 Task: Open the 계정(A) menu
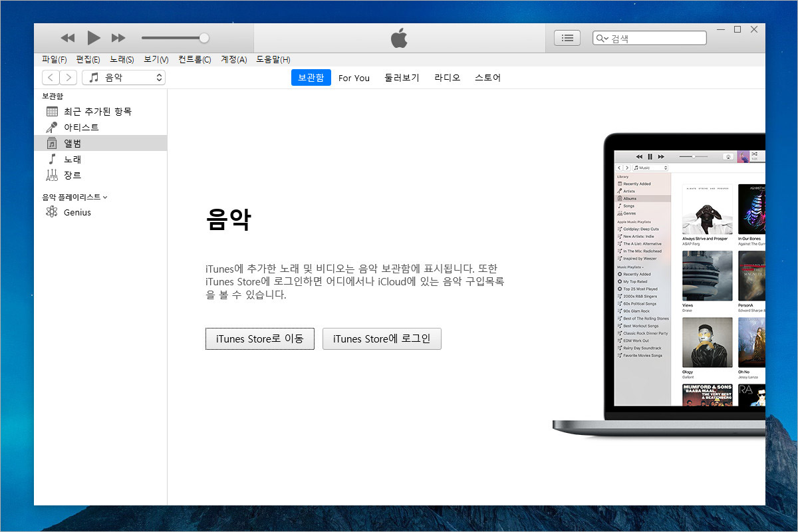(x=234, y=60)
